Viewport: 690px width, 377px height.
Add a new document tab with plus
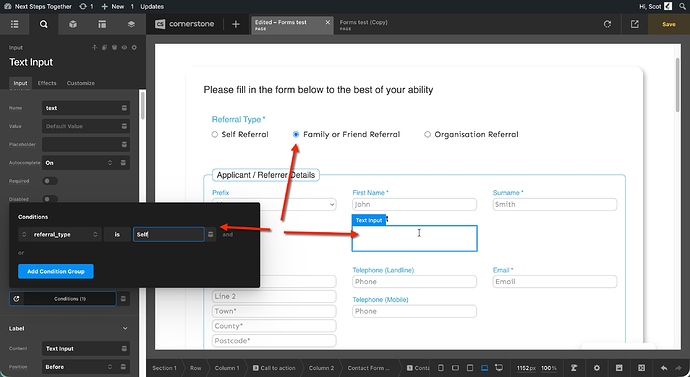click(x=235, y=24)
